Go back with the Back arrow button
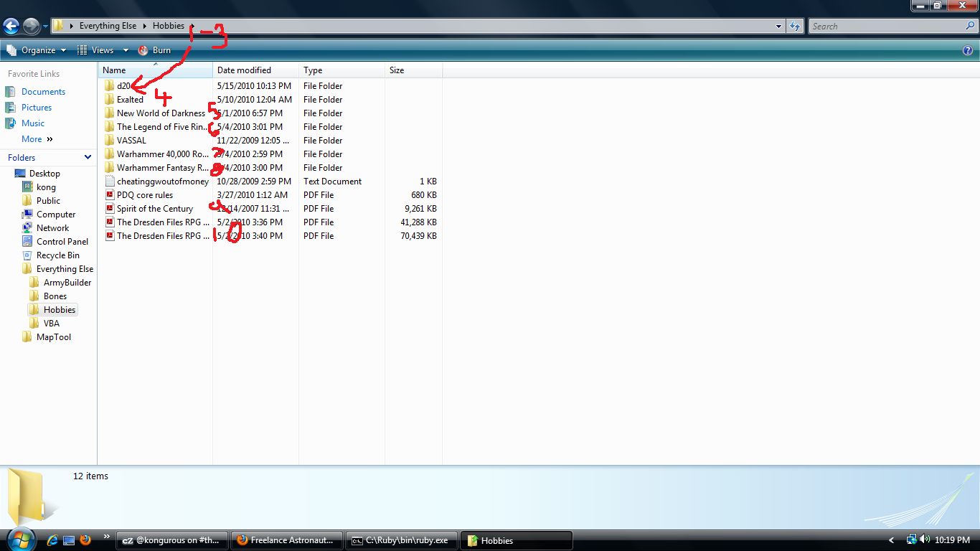980x551 pixels. [11, 27]
